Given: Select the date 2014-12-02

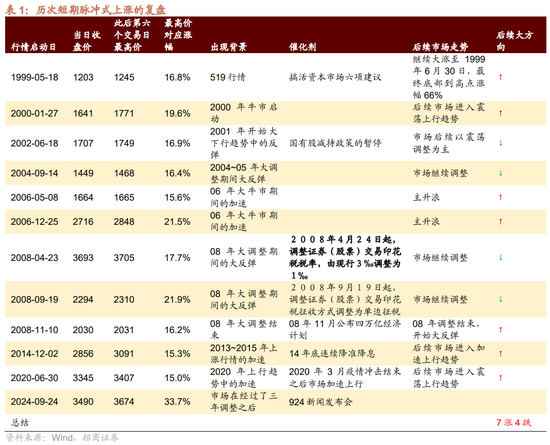Looking at the screenshot, I should 34,353.
